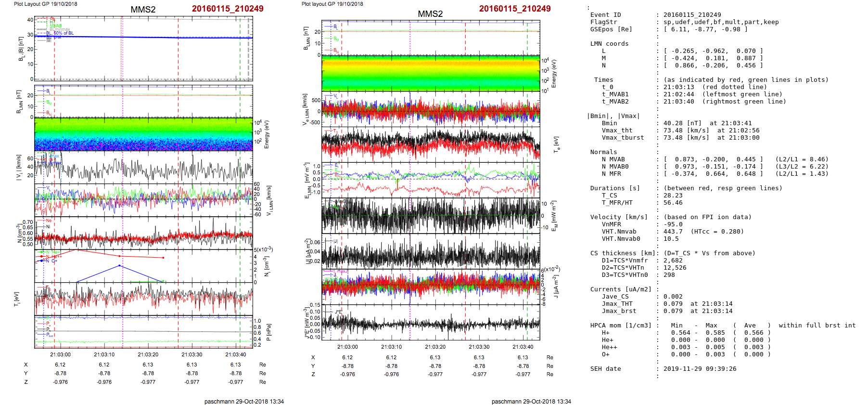This screenshot has height=405, width=868.
Task: Click the ion energy spectrogram in the left plot
Action: pyautogui.click(x=143, y=134)
